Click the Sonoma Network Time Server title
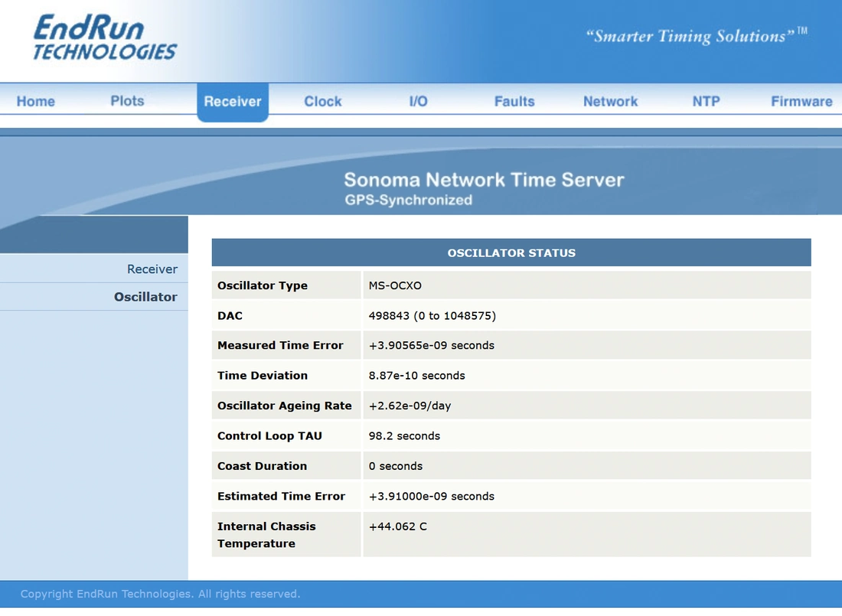 [x=484, y=179]
